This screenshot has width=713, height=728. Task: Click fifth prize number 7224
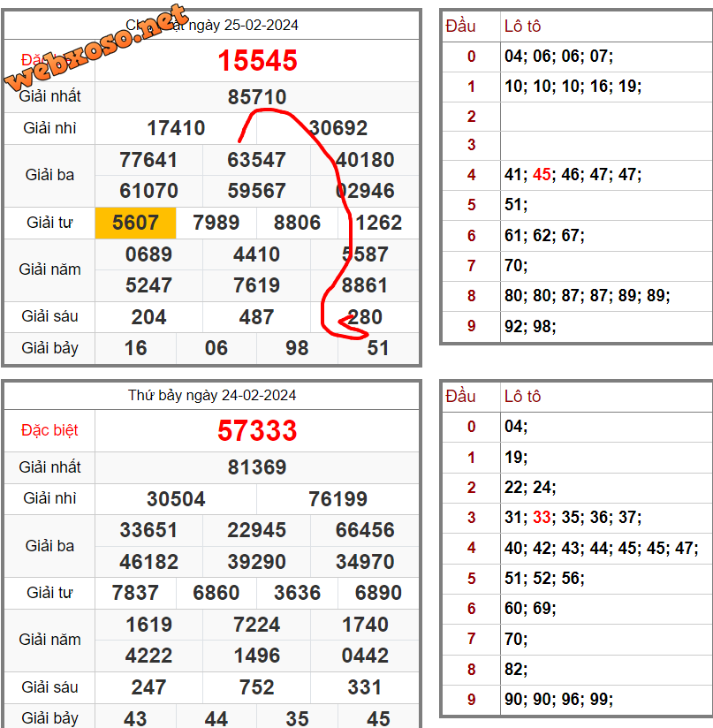[257, 625]
